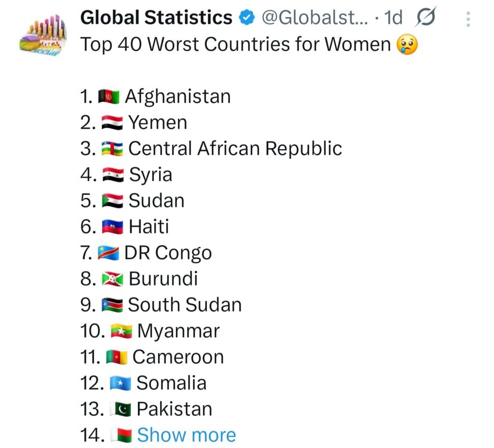Click the flag beside number 14
This screenshot has width=494, height=448.
(121, 435)
